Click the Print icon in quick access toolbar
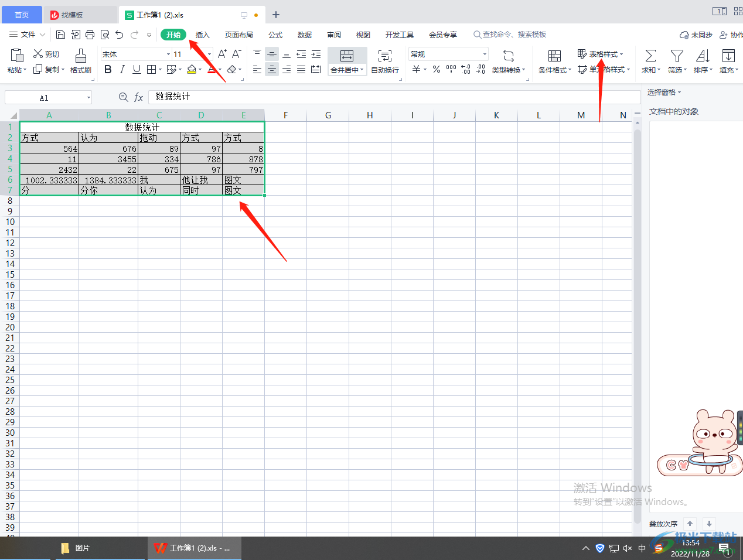The width and height of the screenshot is (743, 560). pos(90,35)
